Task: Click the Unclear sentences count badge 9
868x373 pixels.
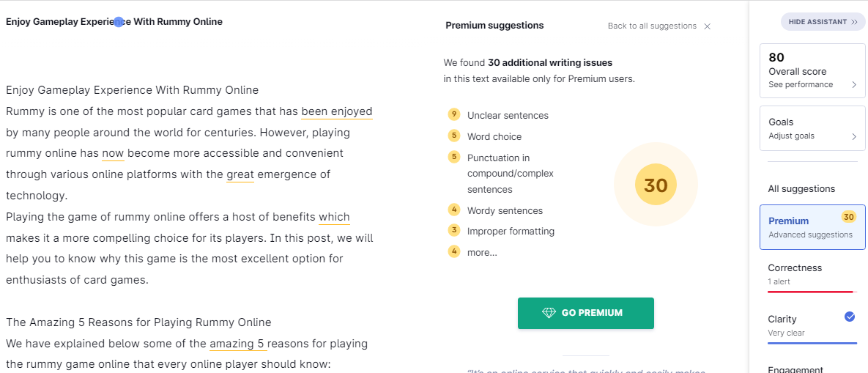Action: coord(454,115)
